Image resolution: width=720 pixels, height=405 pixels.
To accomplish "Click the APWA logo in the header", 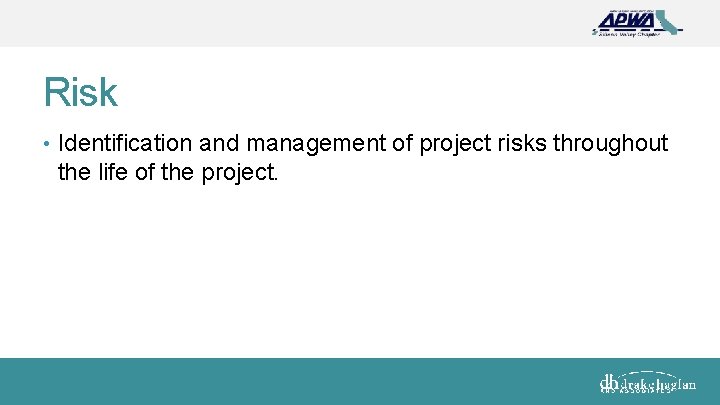I will pos(637,23).
